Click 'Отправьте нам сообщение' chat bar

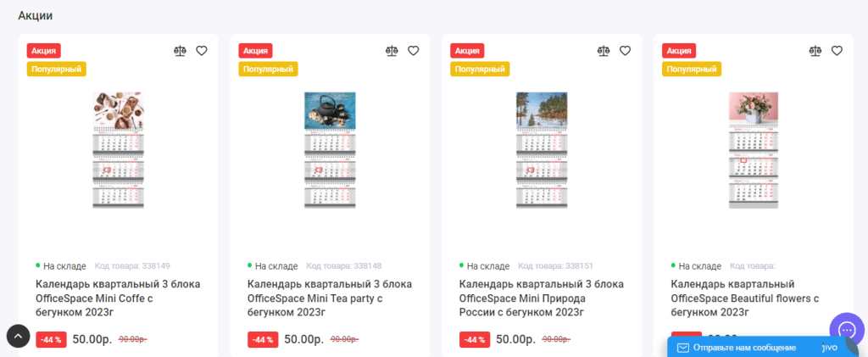point(744,348)
